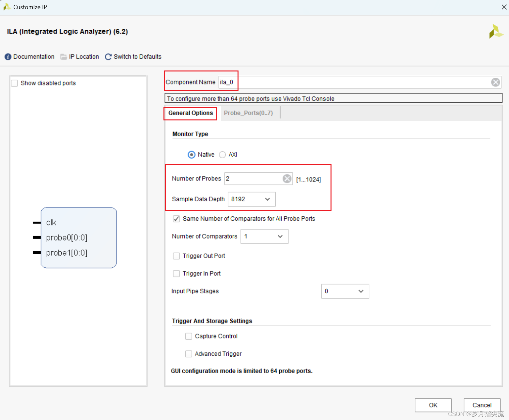
Task: Click the Tcl Console notice text
Action: tap(251, 99)
